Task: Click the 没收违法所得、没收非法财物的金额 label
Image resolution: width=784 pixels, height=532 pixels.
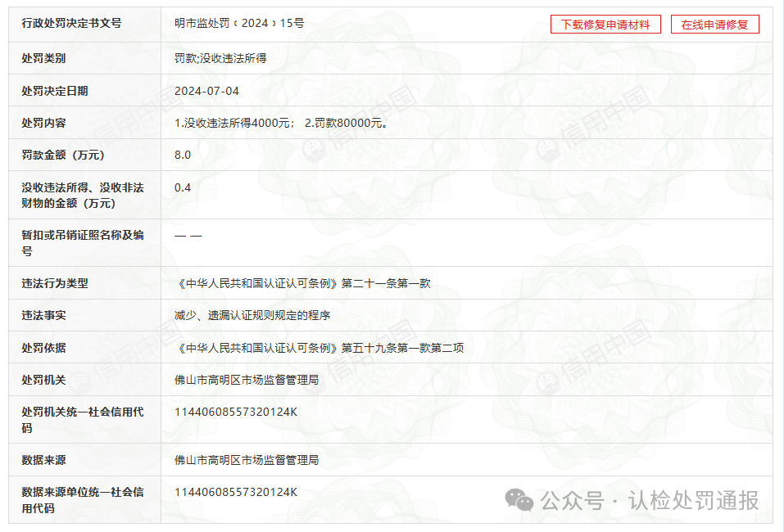Action: (x=83, y=196)
